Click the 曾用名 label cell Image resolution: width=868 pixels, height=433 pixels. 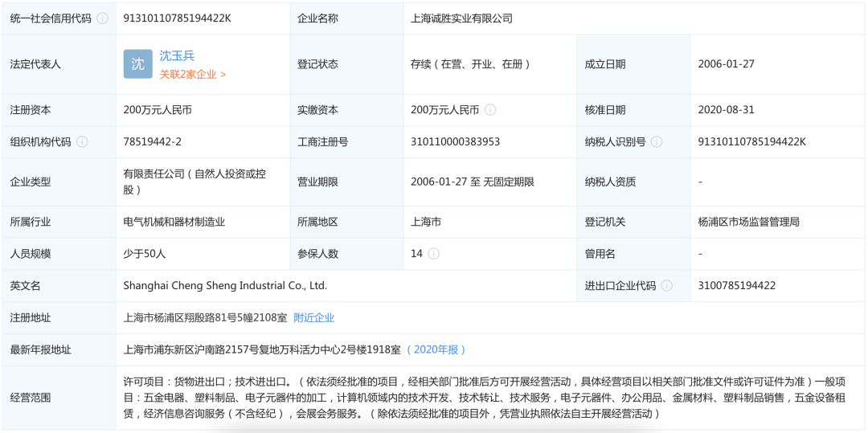coord(634,254)
